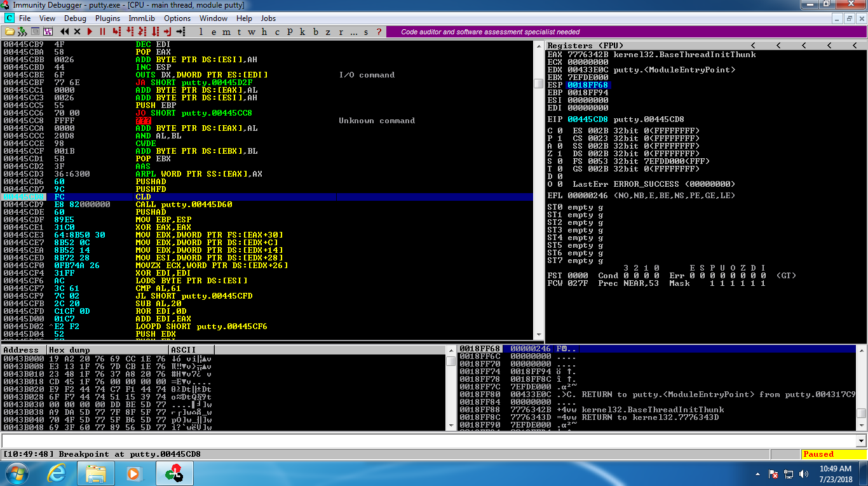Show handles with the 'h' button
The image size is (868, 486).
(x=264, y=32)
